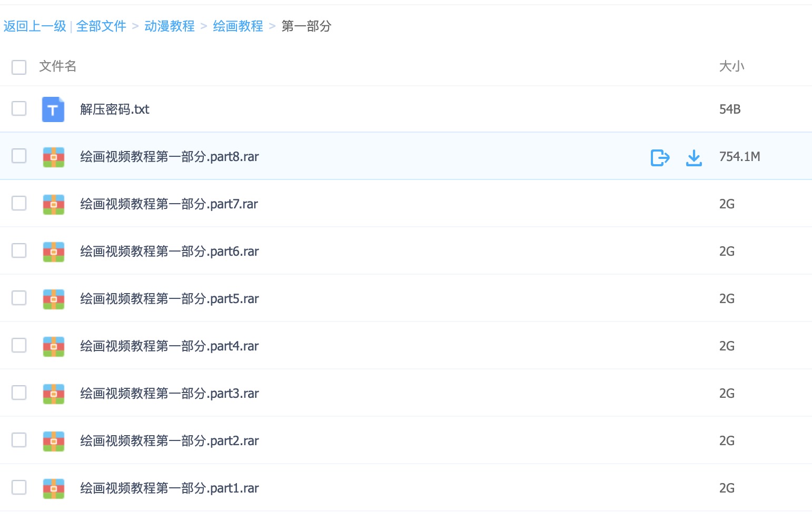Open 绘画视频教程第一部分.part4.rar file name

pos(170,346)
